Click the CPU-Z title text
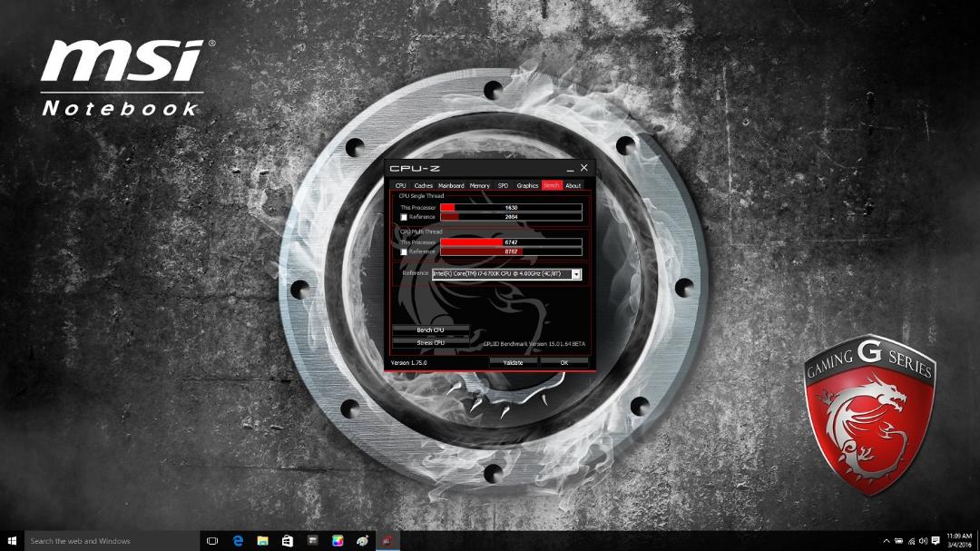980x551 pixels. click(415, 168)
